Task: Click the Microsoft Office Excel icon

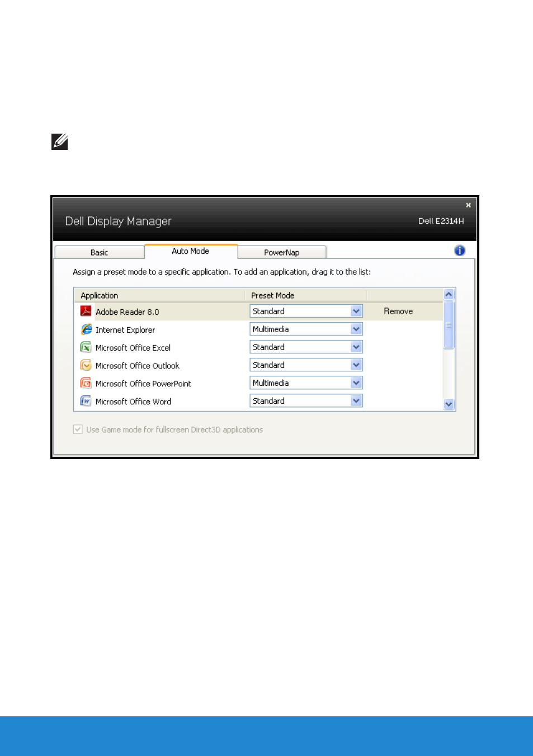Action: click(x=86, y=347)
